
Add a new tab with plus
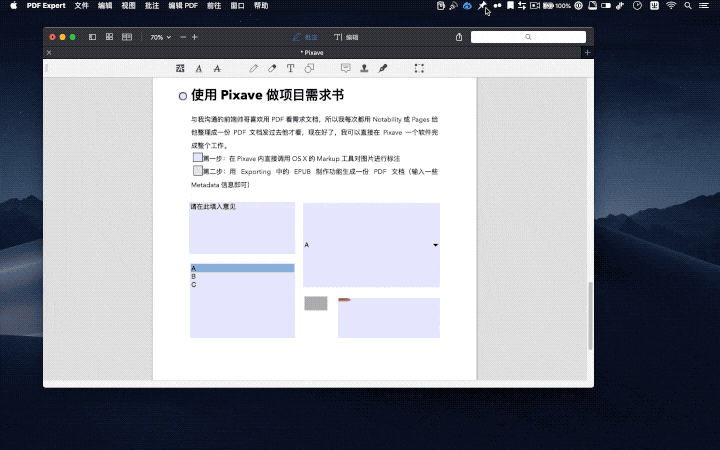(587, 52)
